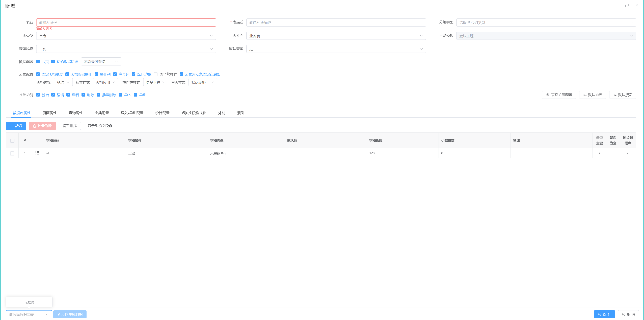Screen dimensions: 644x320
Task: Click the gear icon on 表格扩展配置
Action: [x=548, y=95]
